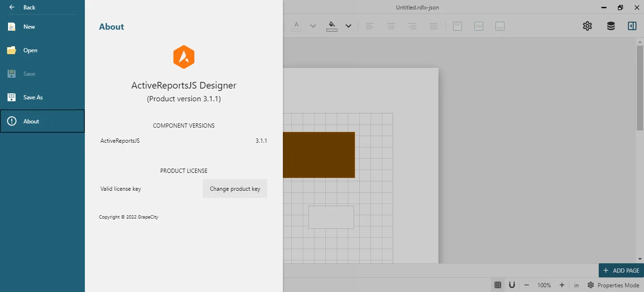
Task: Click the fill color paint bucket icon
Action: click(332, 26)
